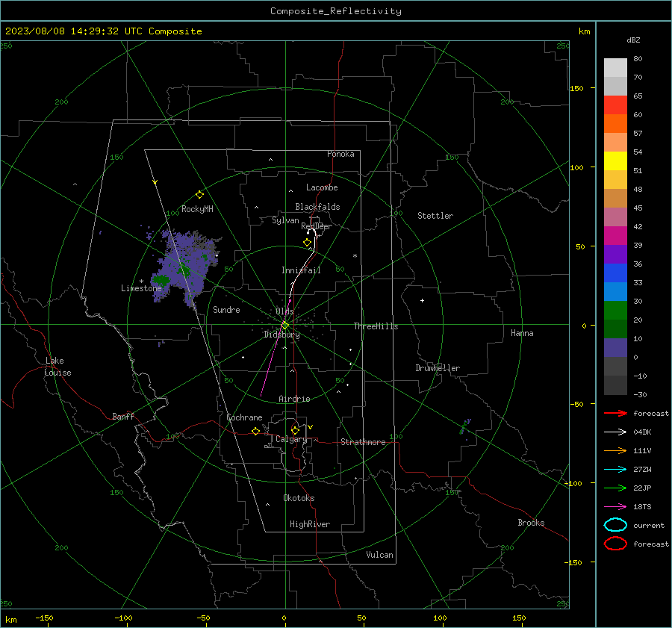Select the white 04DK arrow legend entry
672x628 pixels.
[x=615, y=432]
